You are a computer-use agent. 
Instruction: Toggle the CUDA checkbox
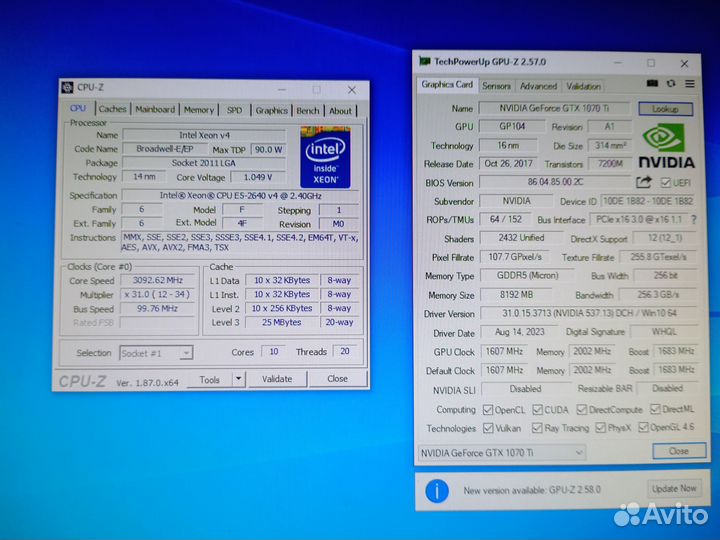click(537, 409)
